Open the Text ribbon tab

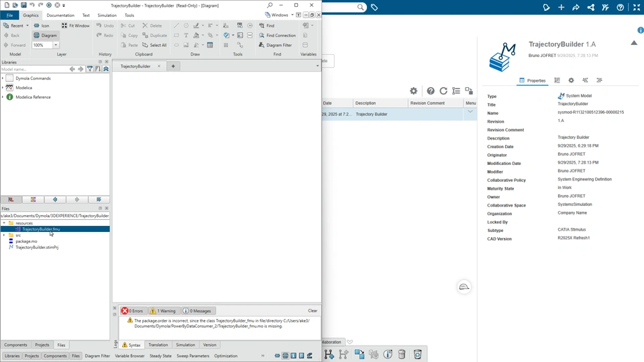click(86, 15)
